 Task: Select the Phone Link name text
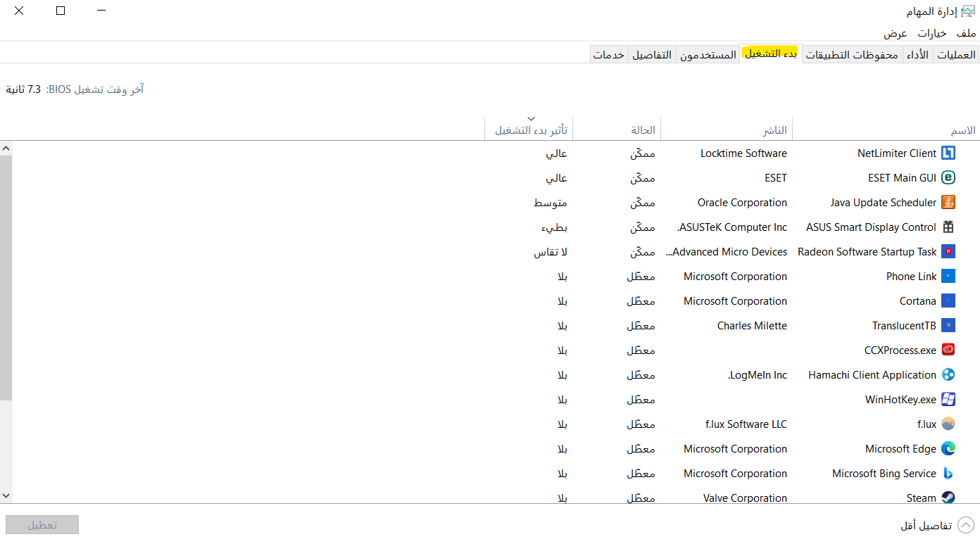click(x=912, y=277)
